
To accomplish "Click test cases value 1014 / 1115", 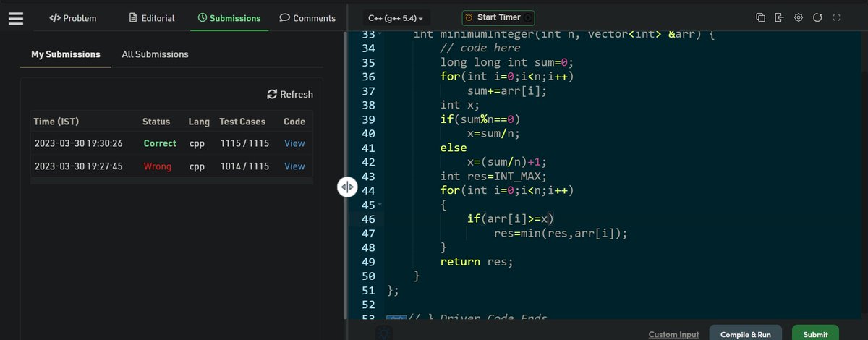I will tap(245, 166).
